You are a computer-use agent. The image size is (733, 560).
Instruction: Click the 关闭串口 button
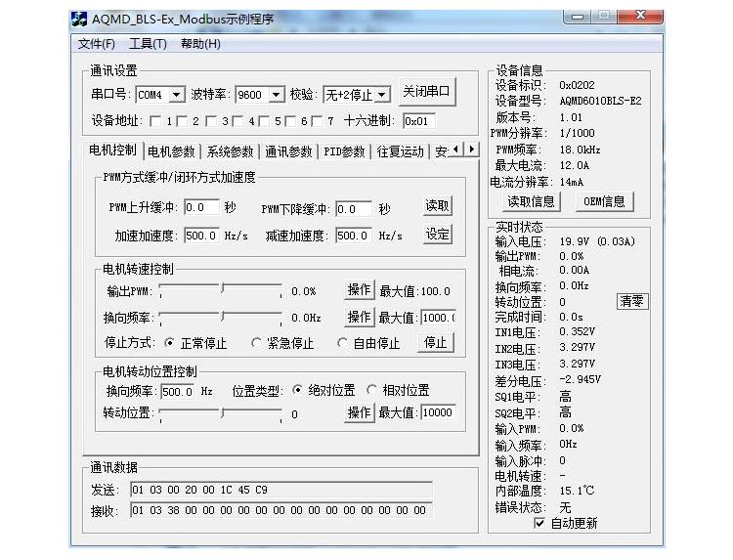(427, 92)
